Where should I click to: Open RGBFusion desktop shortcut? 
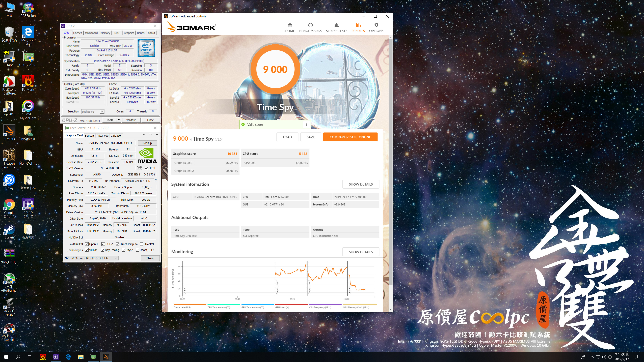(28, 10)
